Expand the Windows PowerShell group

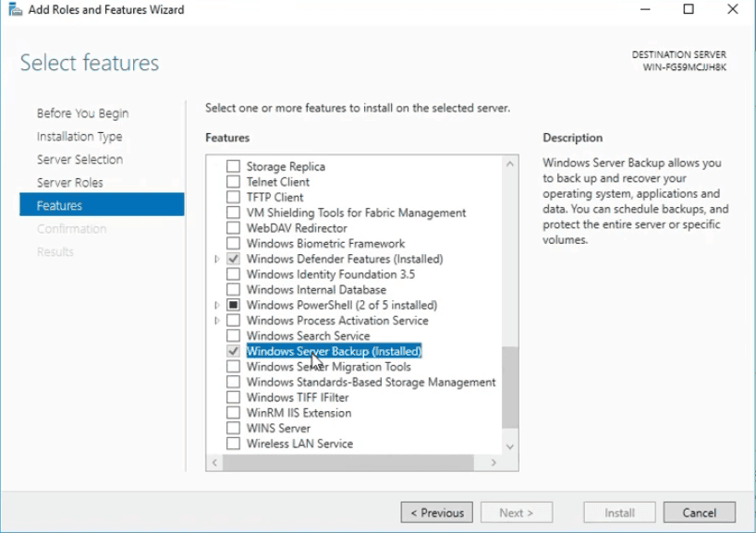pos(220,305)
